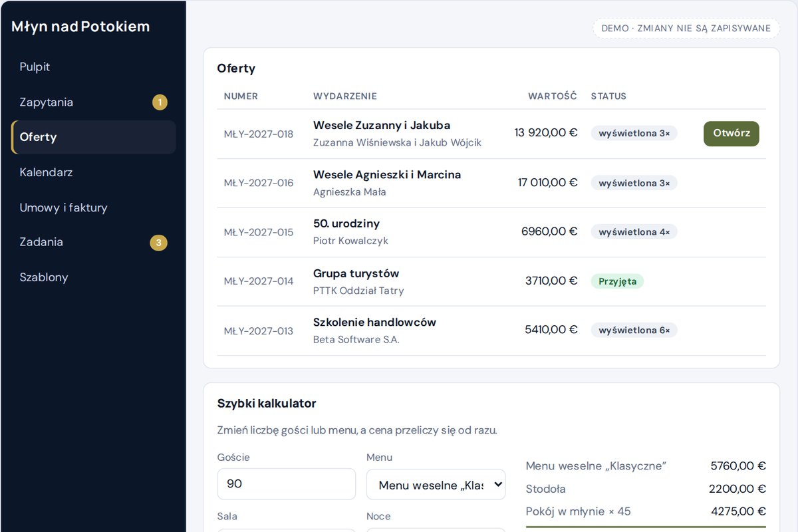
Task: Go to Szablony in the sidebar
Action: click(93, 277)
